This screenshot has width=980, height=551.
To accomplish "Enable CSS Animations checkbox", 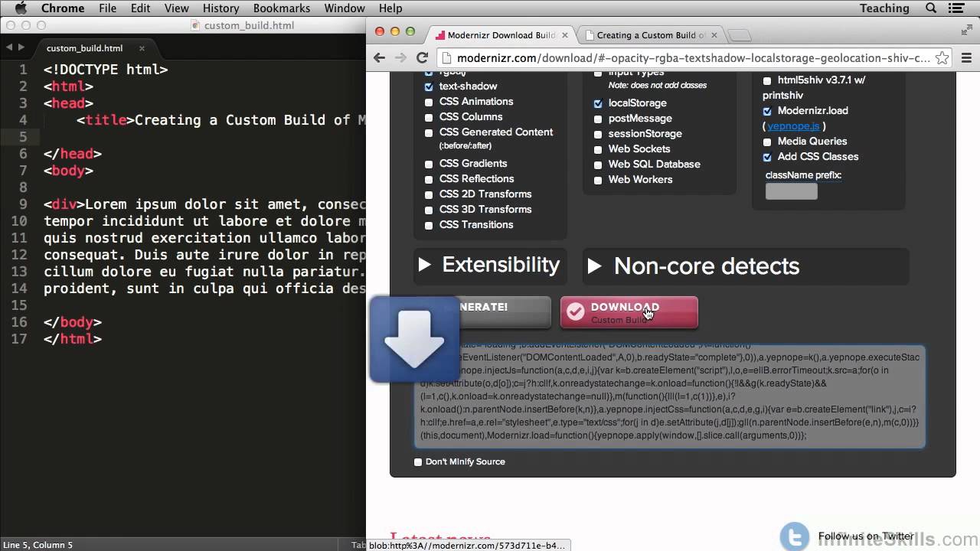I will click(x=429, y=102).
